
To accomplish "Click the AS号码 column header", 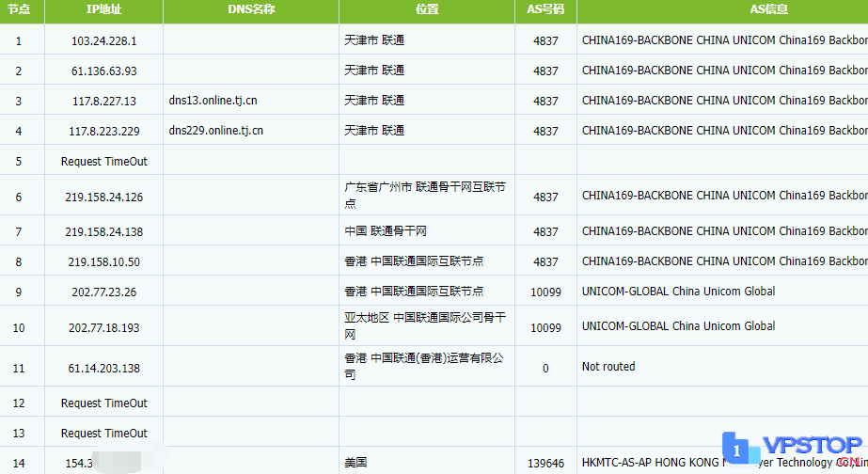I will (x=545, y=9).
